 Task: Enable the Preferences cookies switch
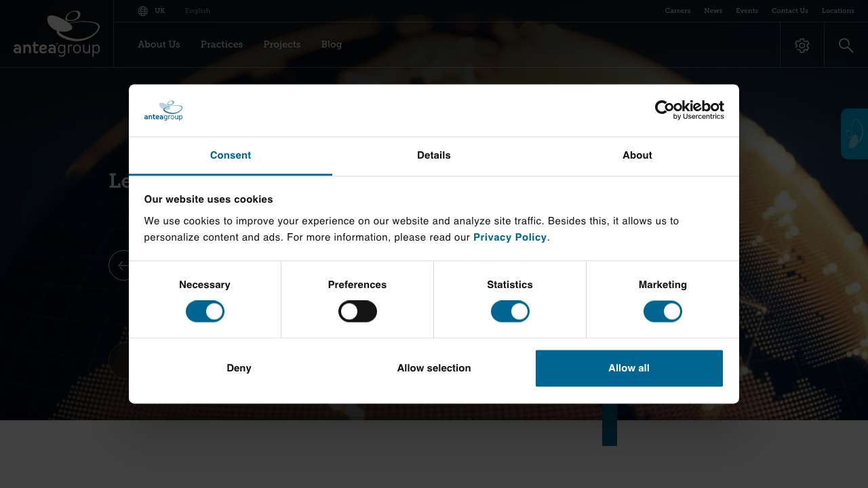(357, 312)
